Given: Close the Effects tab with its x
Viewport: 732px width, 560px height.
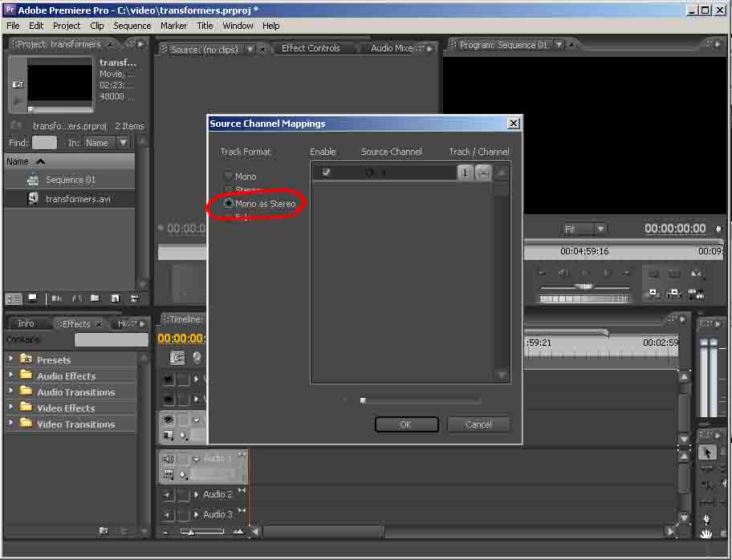Looking at the screenshot, I should (99, 324).
